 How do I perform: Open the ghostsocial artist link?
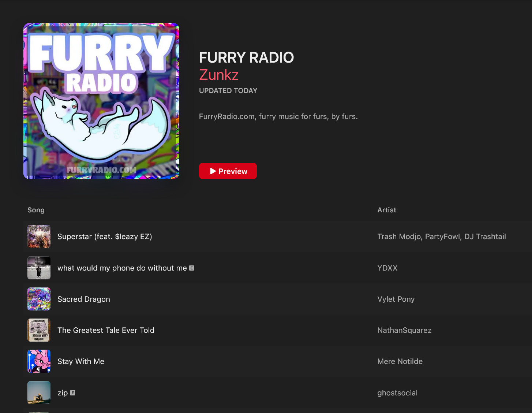(x=397, y=393)
